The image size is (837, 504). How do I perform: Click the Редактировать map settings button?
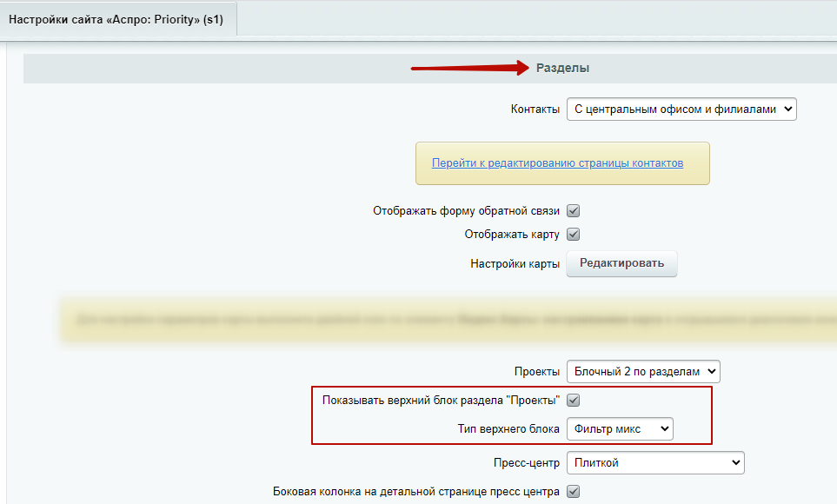click(621, 263)
